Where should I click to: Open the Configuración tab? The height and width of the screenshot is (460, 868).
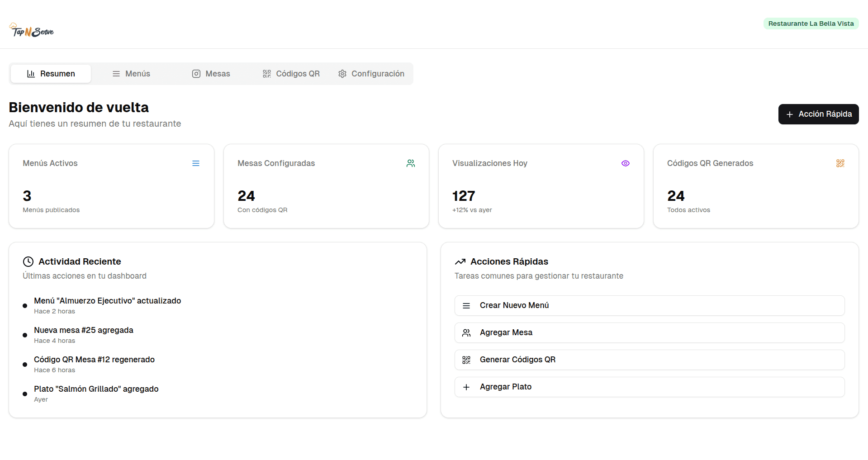(371, 74)
